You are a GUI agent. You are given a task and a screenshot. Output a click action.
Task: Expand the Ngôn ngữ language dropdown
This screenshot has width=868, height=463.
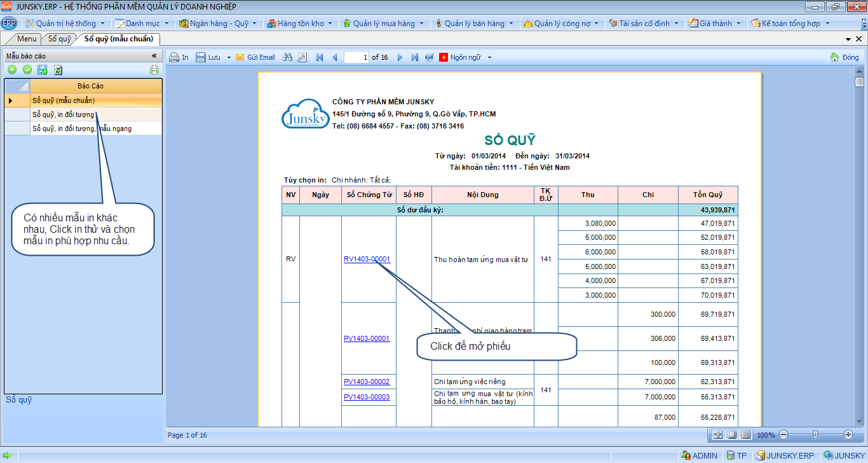[x=489, y=57]
